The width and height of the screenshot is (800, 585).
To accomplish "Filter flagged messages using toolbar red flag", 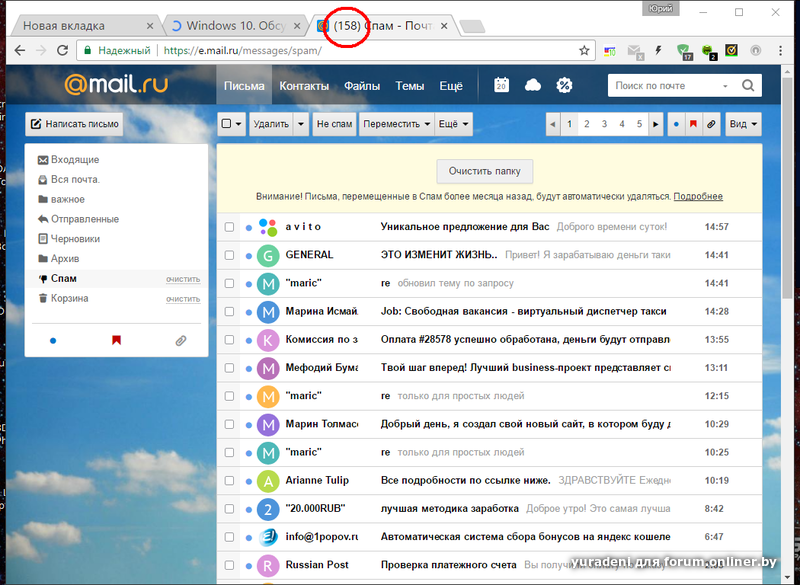I will 693,124.
